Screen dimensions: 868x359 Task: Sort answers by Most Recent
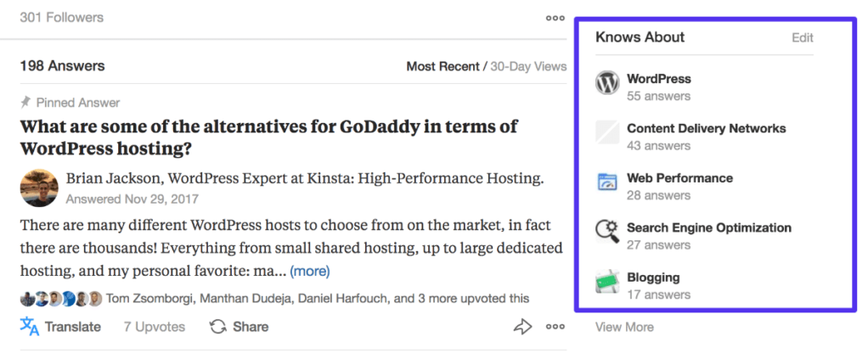coord(442,66)
